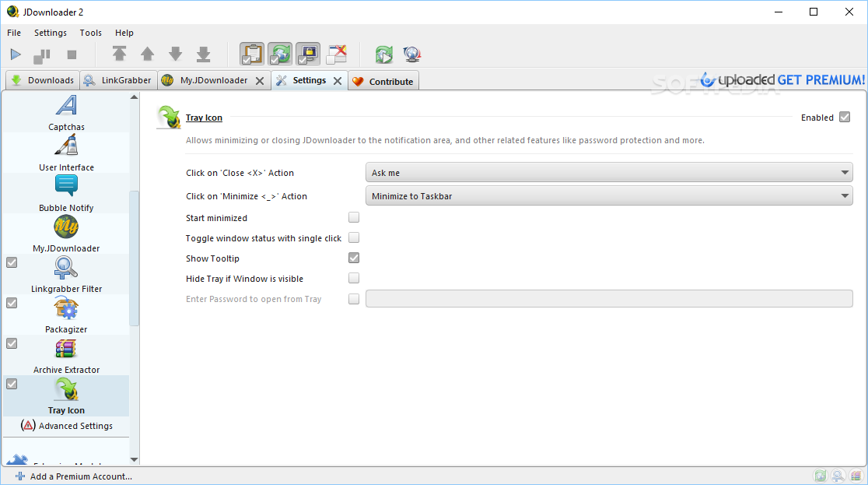The width and height of the screenshot is (868, 485).
Task: Click green status icon in bottom-right bar
Action: (821, 476)
